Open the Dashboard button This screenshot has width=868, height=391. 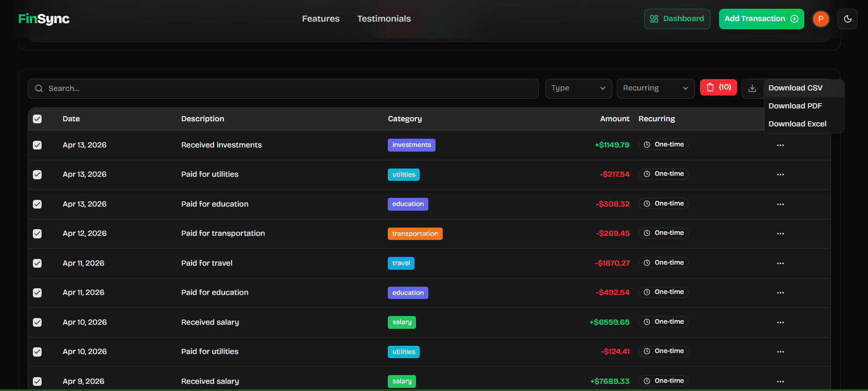tap(677, 19)
